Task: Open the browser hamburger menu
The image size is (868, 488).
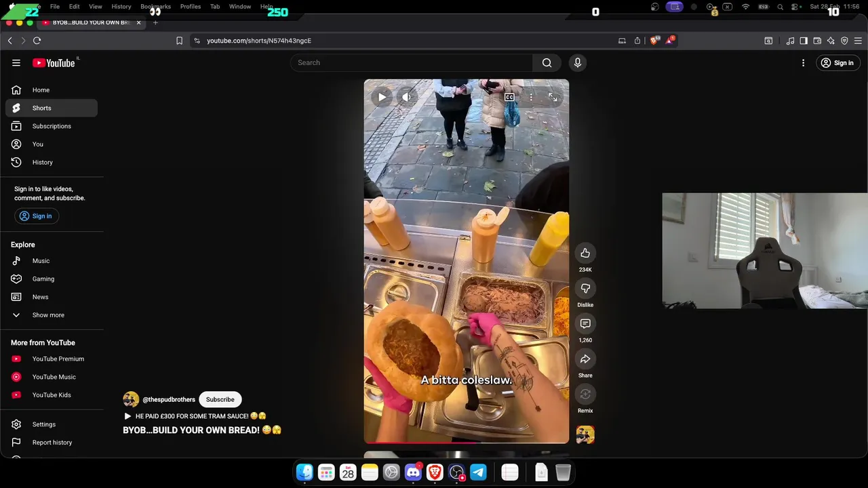Action: point(858,41)
